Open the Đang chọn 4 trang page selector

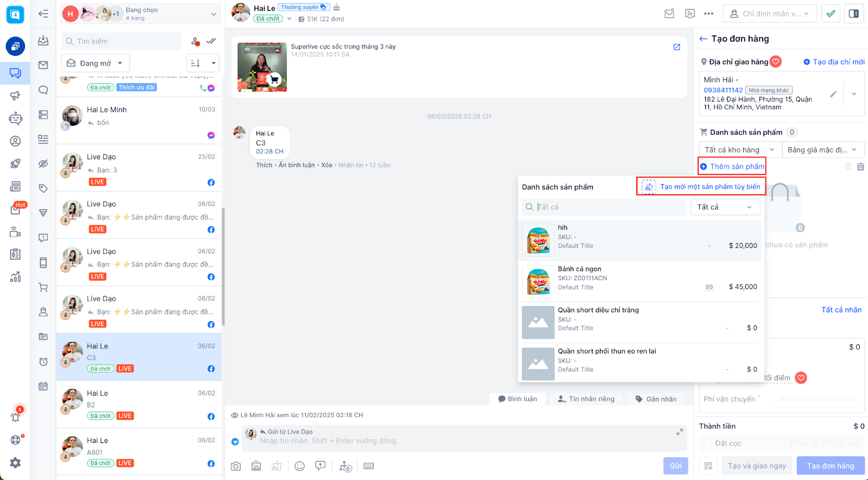pos(141,14)
